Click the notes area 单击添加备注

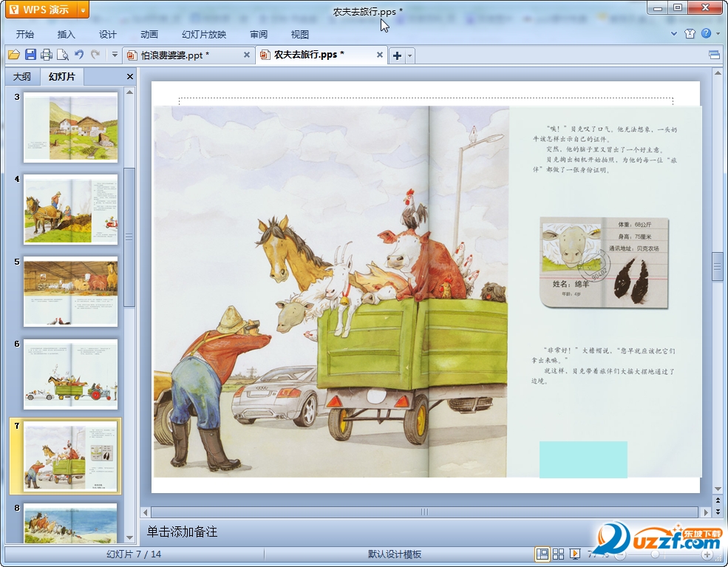click(182, 532)
